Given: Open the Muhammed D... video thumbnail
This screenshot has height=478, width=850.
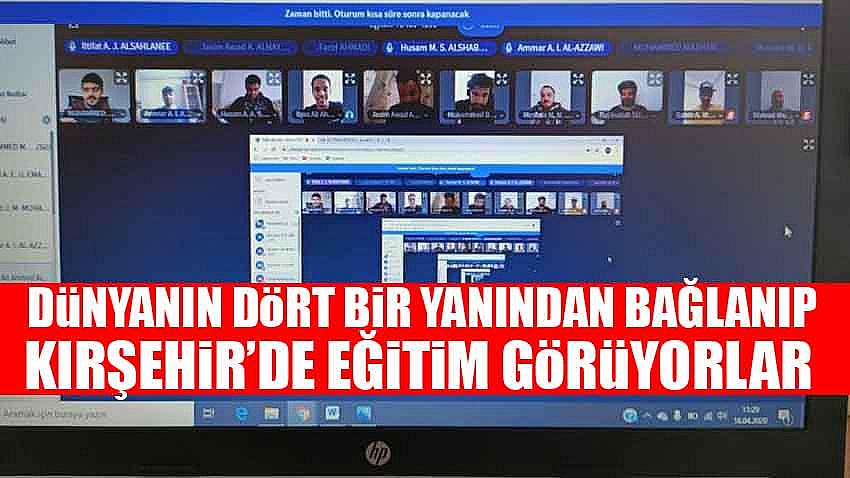Looking at the screenshot, I should pyautogui.click(x=475, y=98).
